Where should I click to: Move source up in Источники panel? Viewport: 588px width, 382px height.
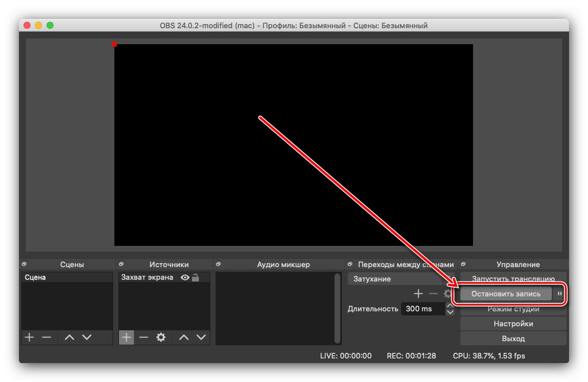(x=184, y=337)
